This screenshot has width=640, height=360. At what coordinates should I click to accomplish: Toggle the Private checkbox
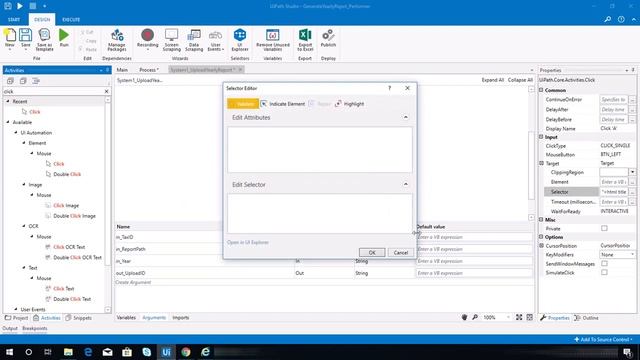coord(604,228)
